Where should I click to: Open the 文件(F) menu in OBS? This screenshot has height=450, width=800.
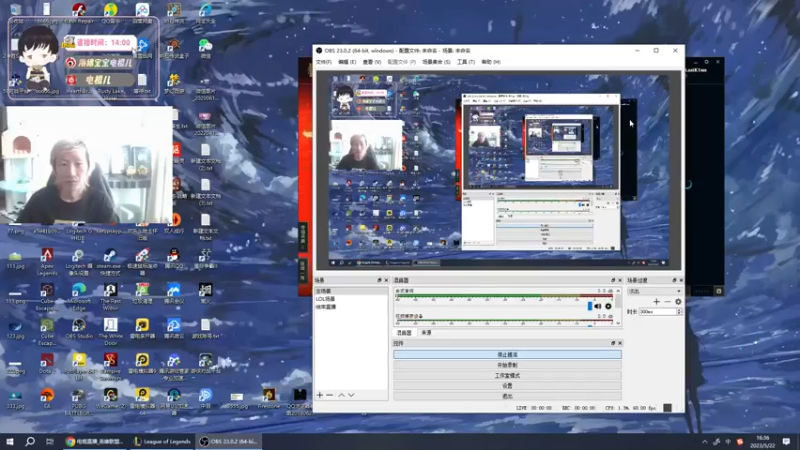[x=323, y=62]
